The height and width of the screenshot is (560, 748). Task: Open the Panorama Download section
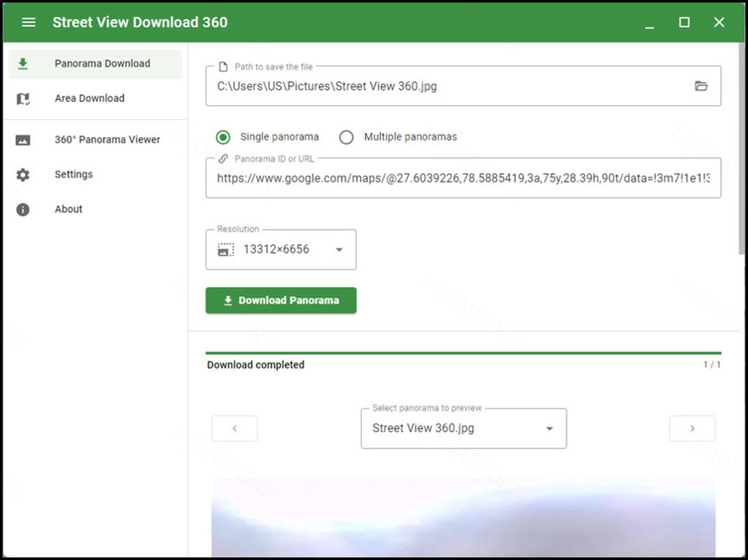tap(96, 64)
